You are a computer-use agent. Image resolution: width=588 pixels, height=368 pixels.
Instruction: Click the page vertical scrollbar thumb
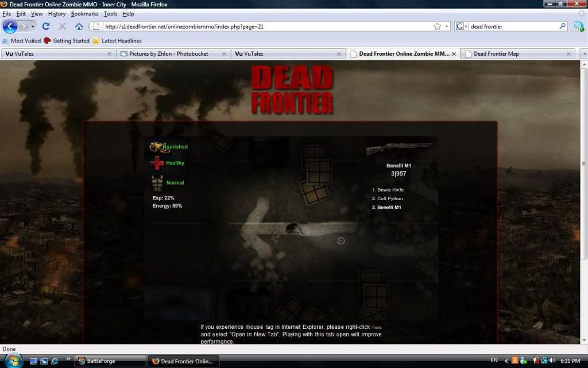point(584,163)
